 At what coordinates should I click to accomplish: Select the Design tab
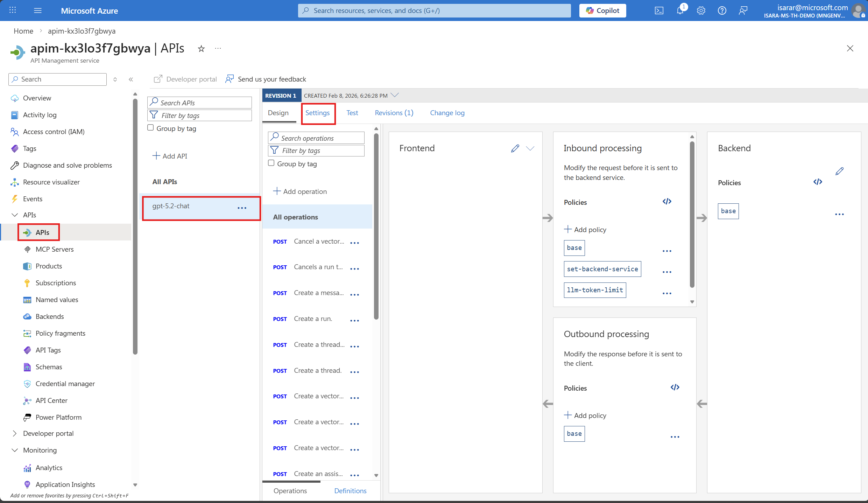pos(278,113)
